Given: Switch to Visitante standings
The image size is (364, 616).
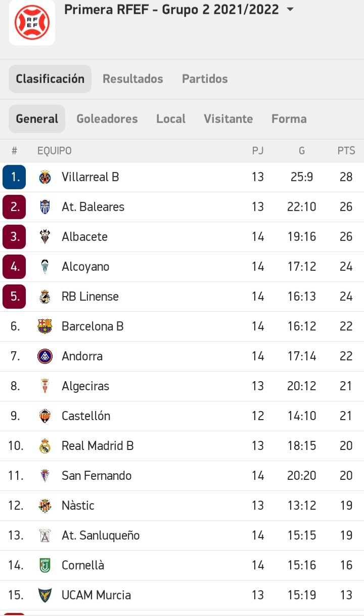Looking at the screenshot, I should point(228,119).
